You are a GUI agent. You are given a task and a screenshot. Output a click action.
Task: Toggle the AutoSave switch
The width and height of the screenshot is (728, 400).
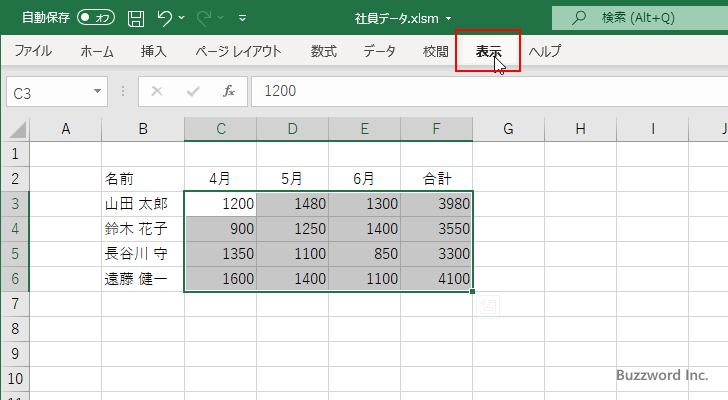coord(96,18)
